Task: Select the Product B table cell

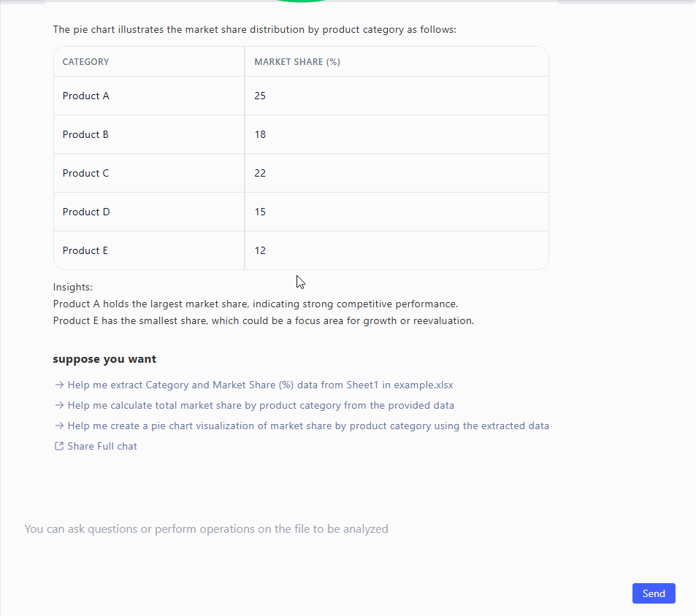Action: point(85,134)
